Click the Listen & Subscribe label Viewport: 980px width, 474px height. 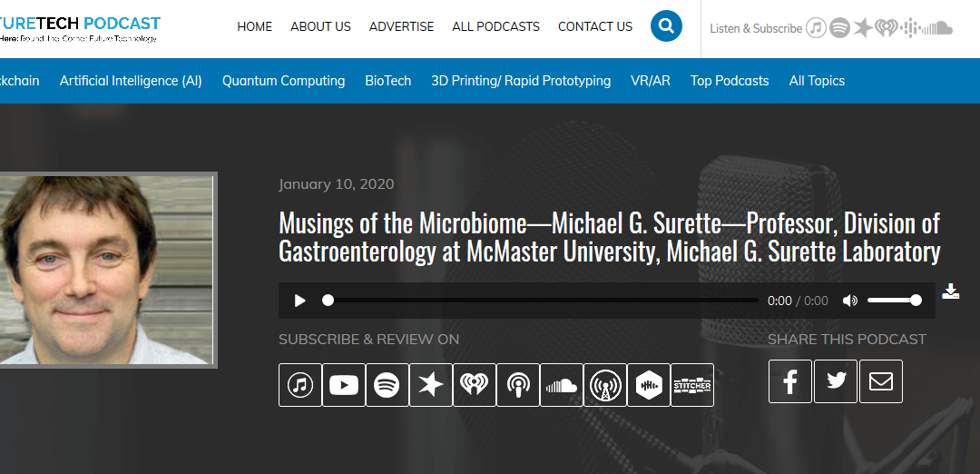[756, 28]
